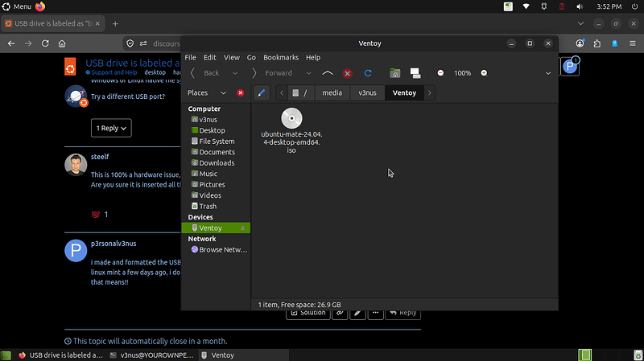The width and height of the screenshot is (644, 361).
Task: Click the v3nus path bar button
Action: (367, 92)
